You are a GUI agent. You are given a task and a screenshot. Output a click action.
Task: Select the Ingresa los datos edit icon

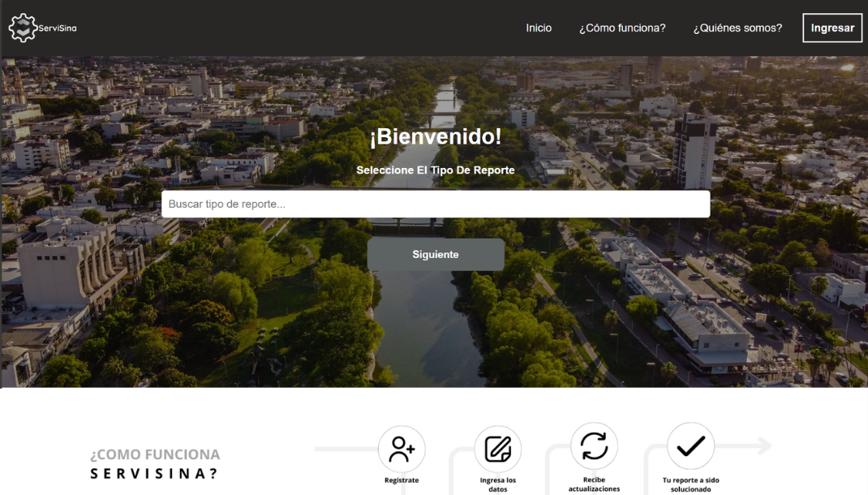click(497, 449)
